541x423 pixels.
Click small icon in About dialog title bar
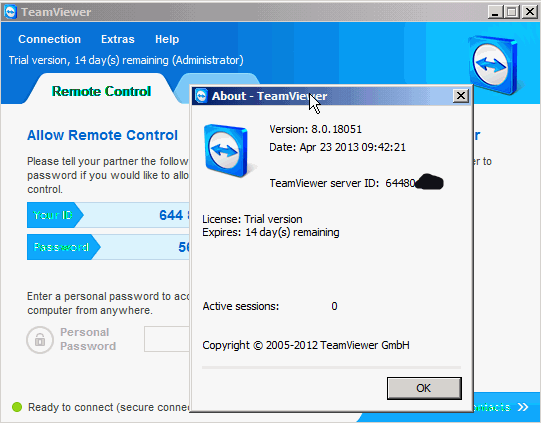tap(201, 96)
